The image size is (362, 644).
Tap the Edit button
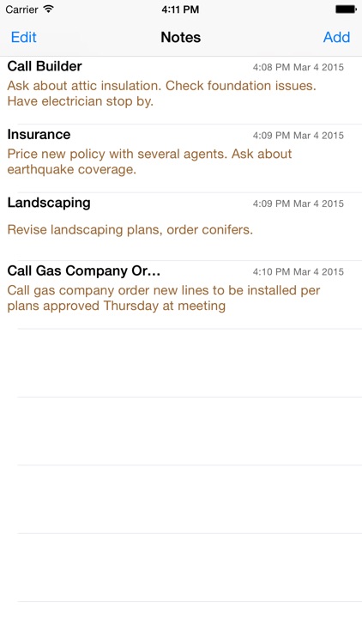point(23,38)
